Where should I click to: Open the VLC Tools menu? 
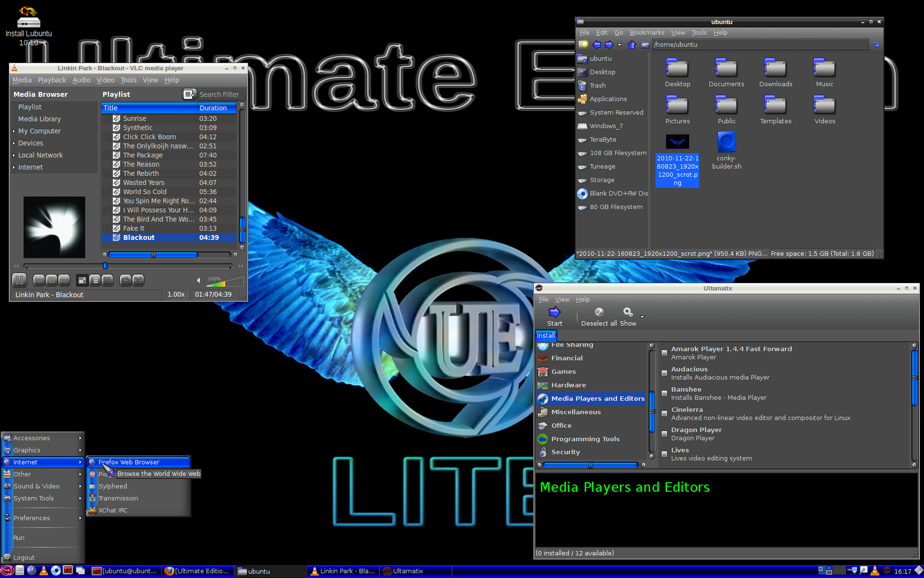point(128,80)
